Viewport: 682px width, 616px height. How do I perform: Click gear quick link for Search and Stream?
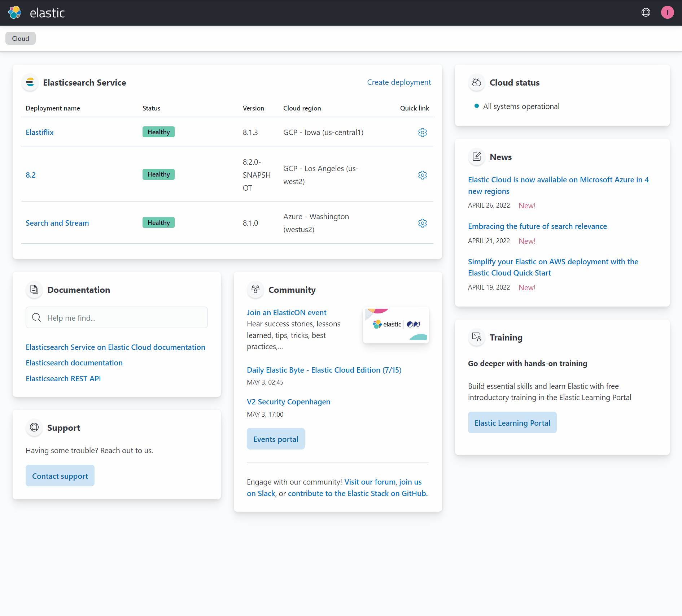[x=422, y=223]
